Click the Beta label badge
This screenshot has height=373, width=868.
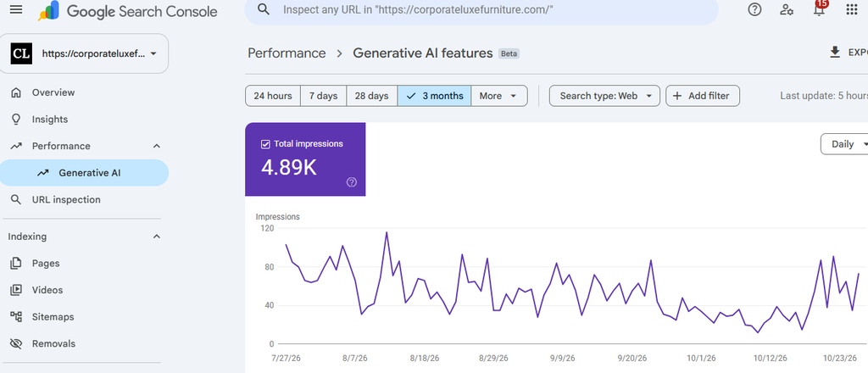click(509, 53)
